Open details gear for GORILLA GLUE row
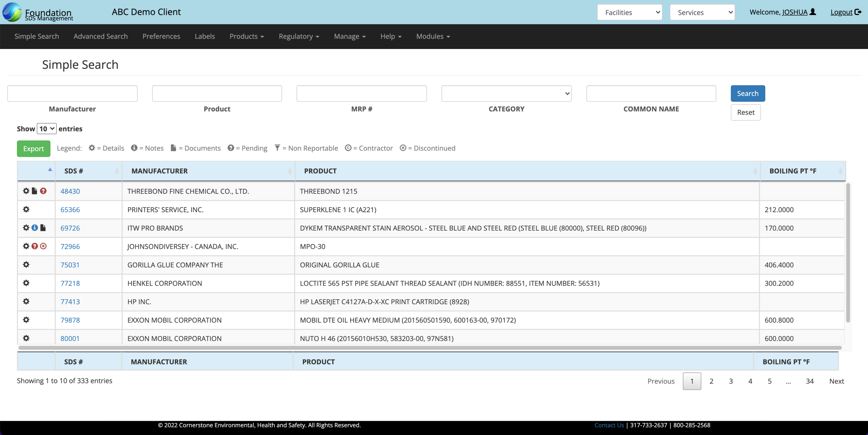Image resolution: width=868 pixels, height=435 pixels. [26, 265]
